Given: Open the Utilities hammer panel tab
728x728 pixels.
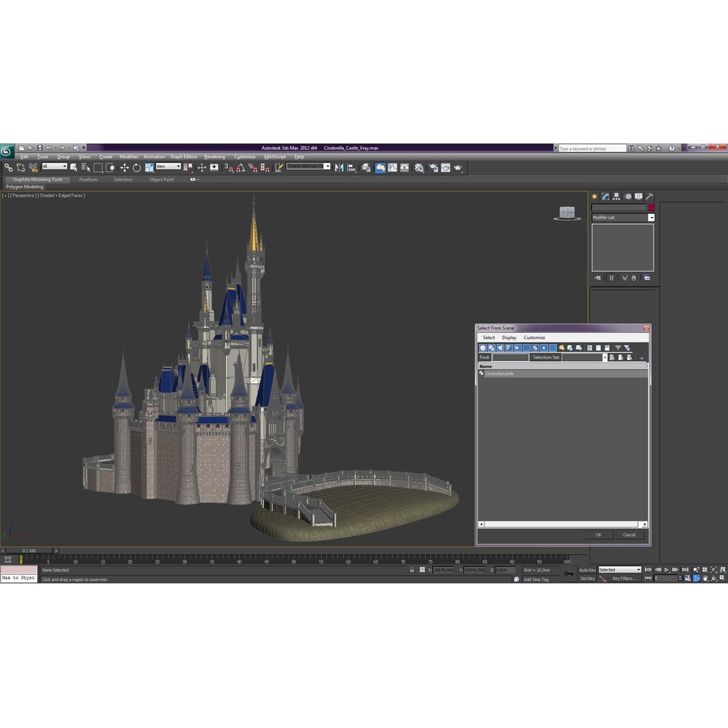Looking at the screenshot, I should [x=650, y=196].
